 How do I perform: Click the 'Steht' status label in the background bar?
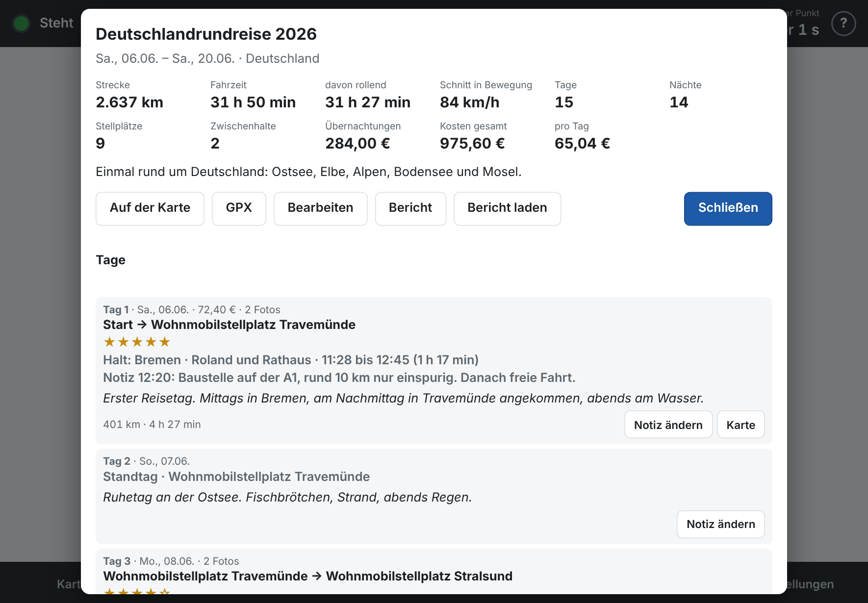pos(56,23)
